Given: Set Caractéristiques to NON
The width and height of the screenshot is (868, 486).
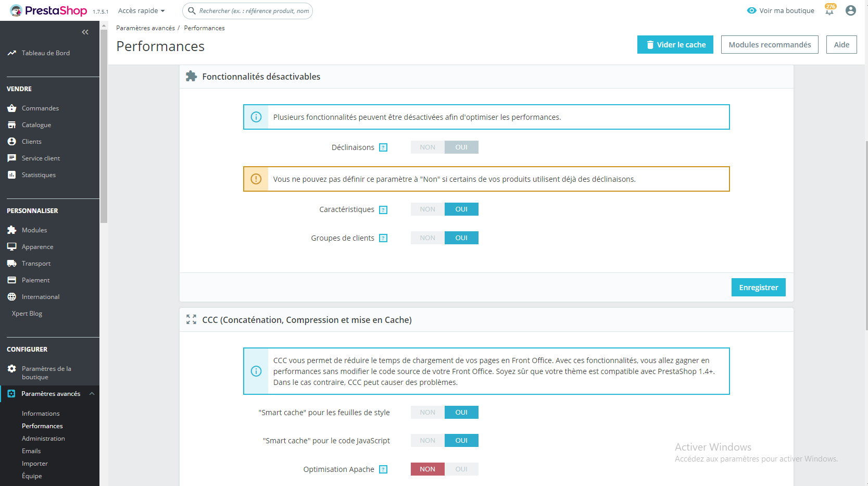Looking at the screenshot, I should point(427,209).
